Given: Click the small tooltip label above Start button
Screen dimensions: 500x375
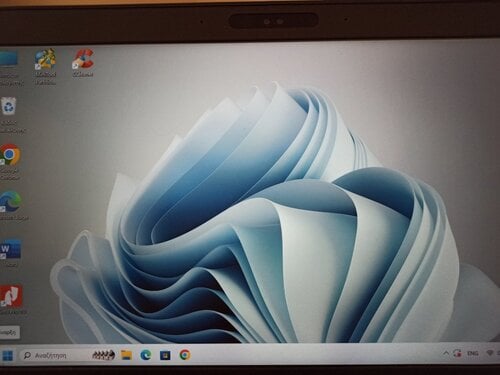Looking at the screenshot, I should pyautogui.click(x=9, y=332).
